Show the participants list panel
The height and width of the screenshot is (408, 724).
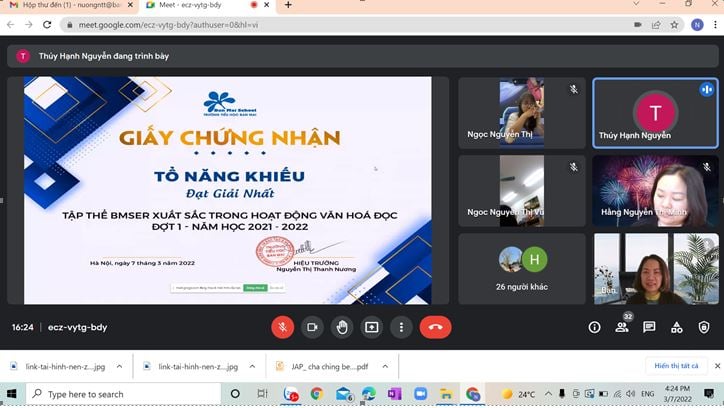pyautogui.click(x=622, y=327)
